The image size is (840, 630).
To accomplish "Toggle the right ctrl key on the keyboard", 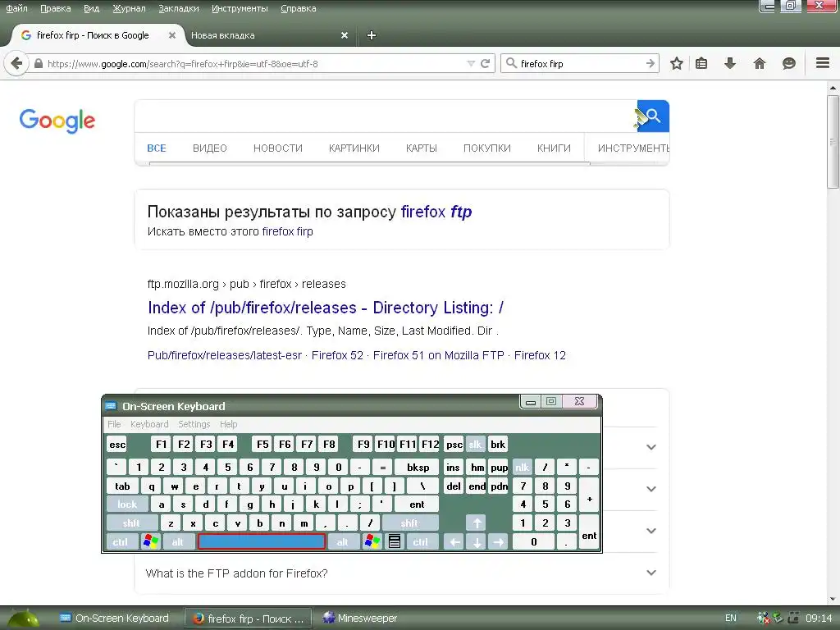I will pos(421,541).
